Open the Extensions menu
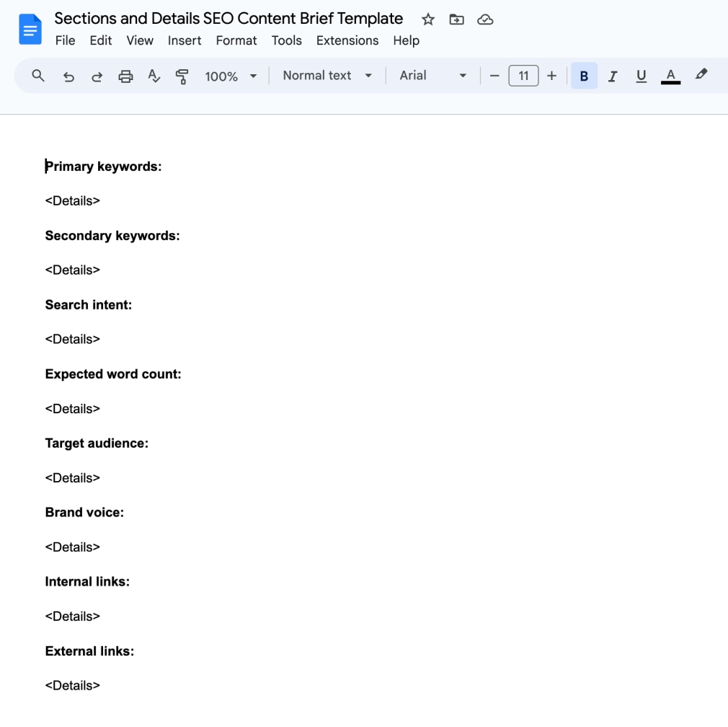The width and height of the screenshot is (728, 727). (x=347, y=40)
